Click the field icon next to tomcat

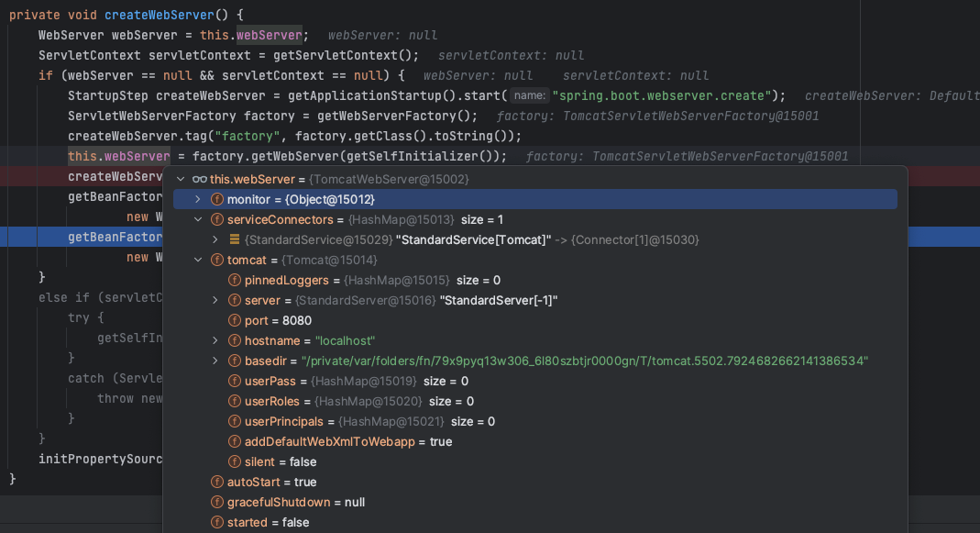point(217,261)
